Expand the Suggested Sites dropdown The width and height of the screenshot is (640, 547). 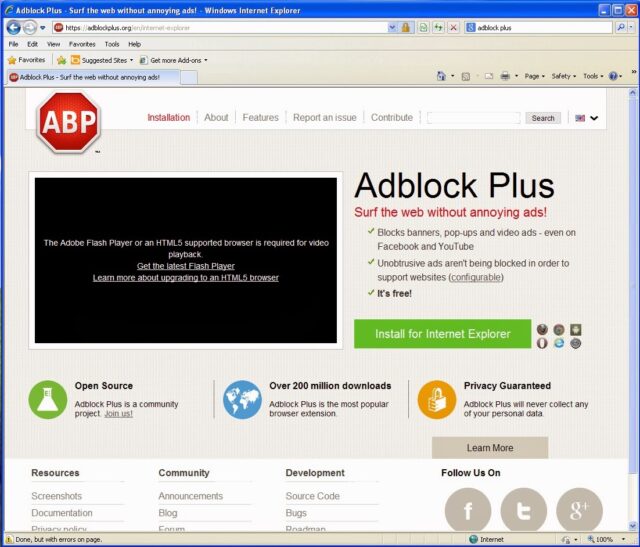tap(131, 60)
